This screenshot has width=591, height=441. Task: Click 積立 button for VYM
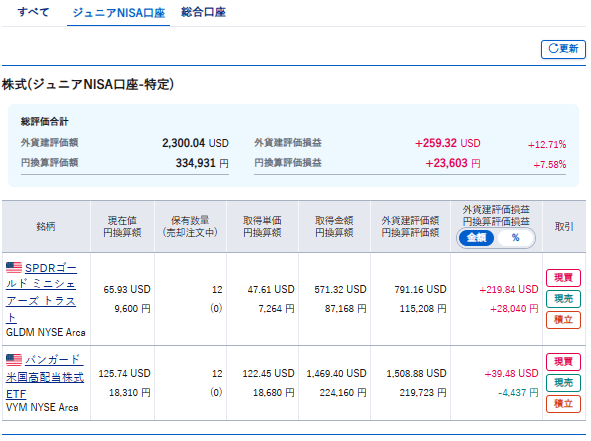coord(563,404)
